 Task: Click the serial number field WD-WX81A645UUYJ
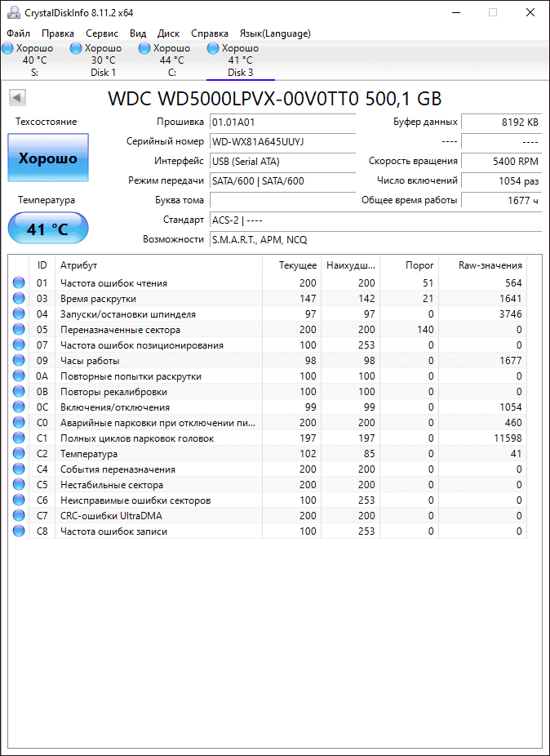coord(282,141)
